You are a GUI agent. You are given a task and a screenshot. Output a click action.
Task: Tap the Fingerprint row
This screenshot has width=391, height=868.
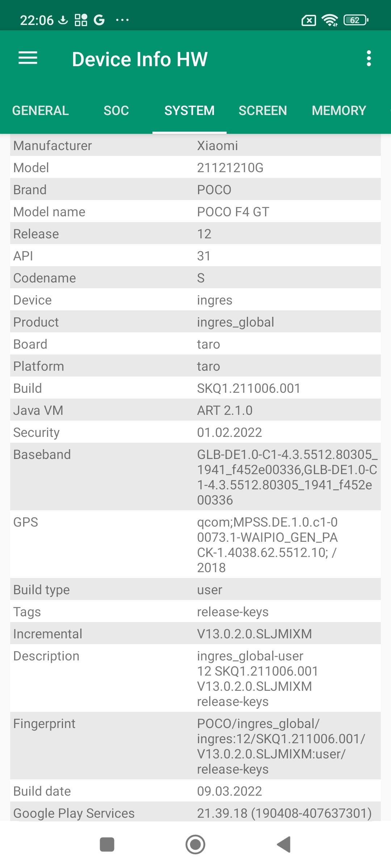point(195,746)
